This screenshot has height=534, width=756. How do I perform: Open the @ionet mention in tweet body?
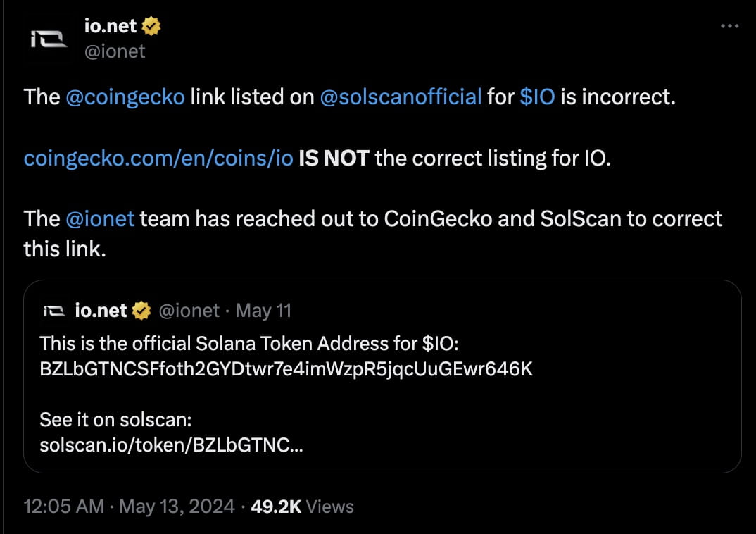[101, 218]
